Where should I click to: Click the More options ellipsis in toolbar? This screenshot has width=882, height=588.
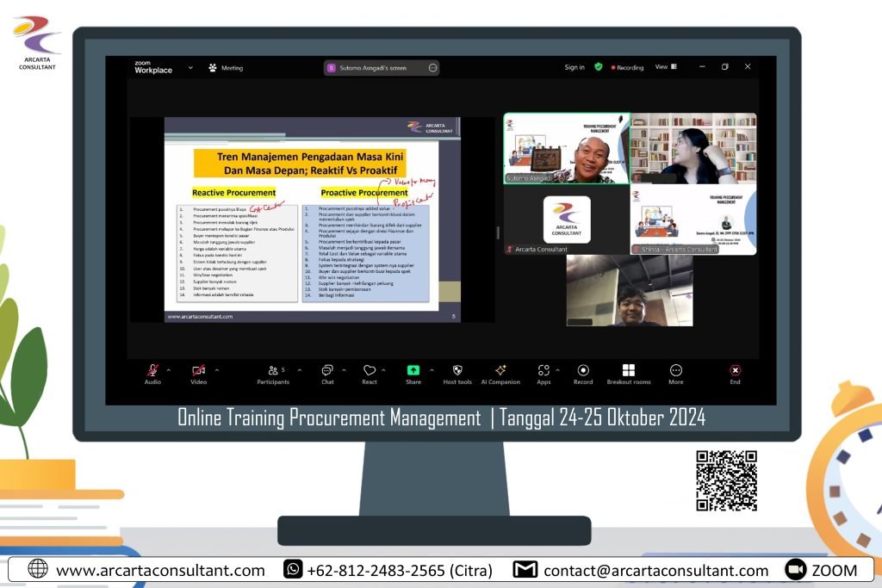tap(676, 371)
